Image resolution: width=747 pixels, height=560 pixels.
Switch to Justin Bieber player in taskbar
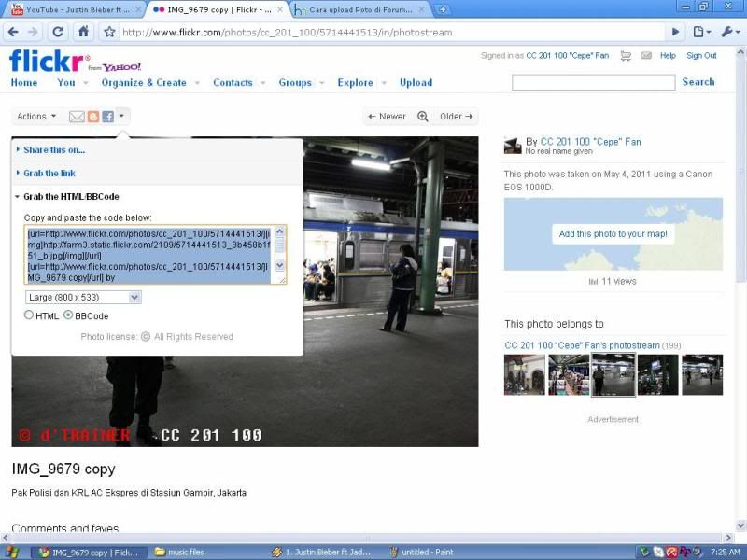click(321, 553)
